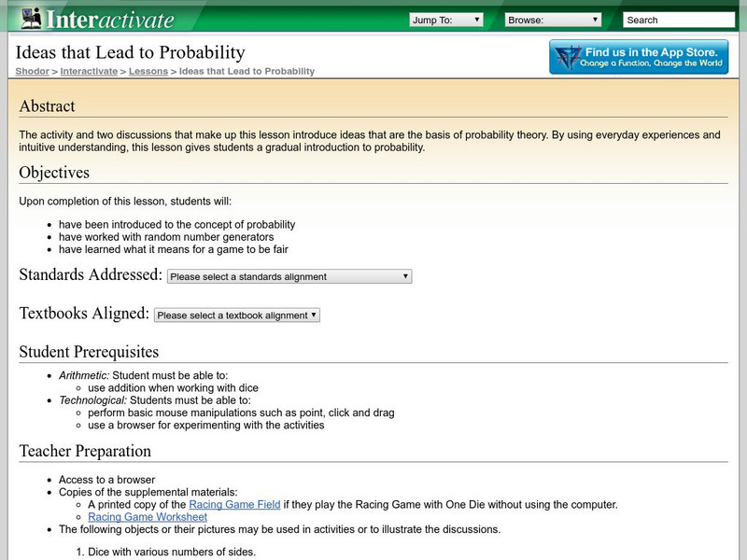Follow the Lessons breadcrumb link

pos(148,72)
